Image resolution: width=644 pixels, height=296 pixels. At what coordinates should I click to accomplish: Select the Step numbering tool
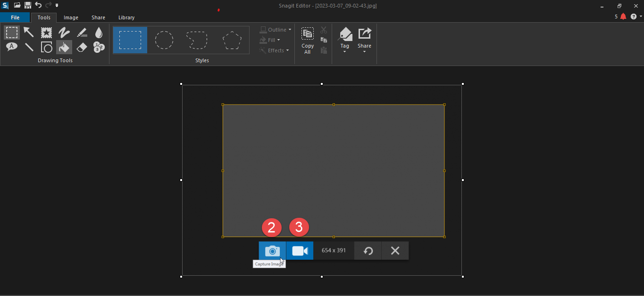99,47
